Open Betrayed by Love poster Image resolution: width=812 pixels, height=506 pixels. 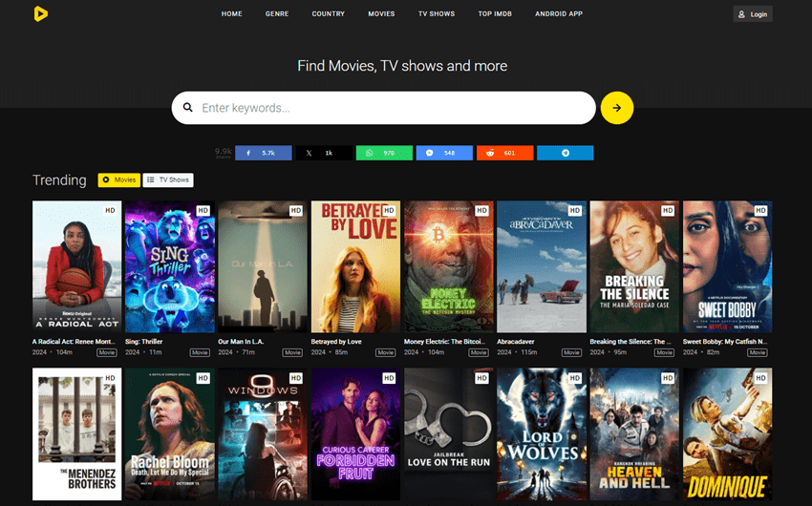[x=355, y=266]
